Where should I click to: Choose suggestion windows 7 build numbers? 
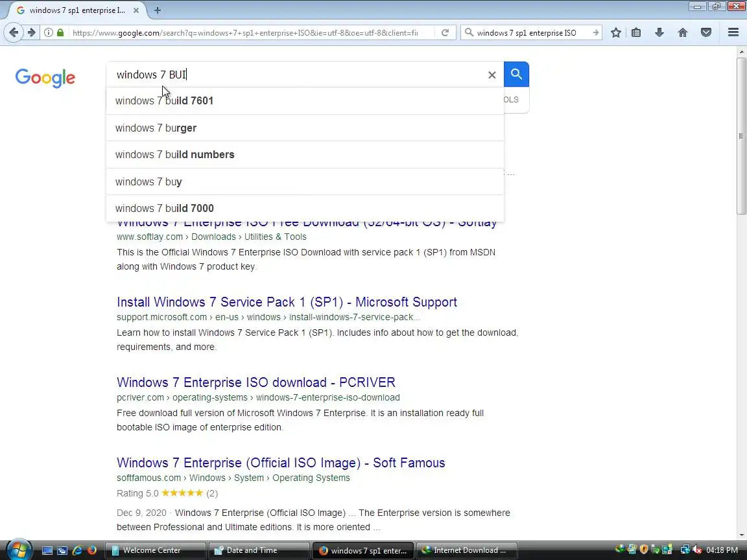tap(305, 155)
